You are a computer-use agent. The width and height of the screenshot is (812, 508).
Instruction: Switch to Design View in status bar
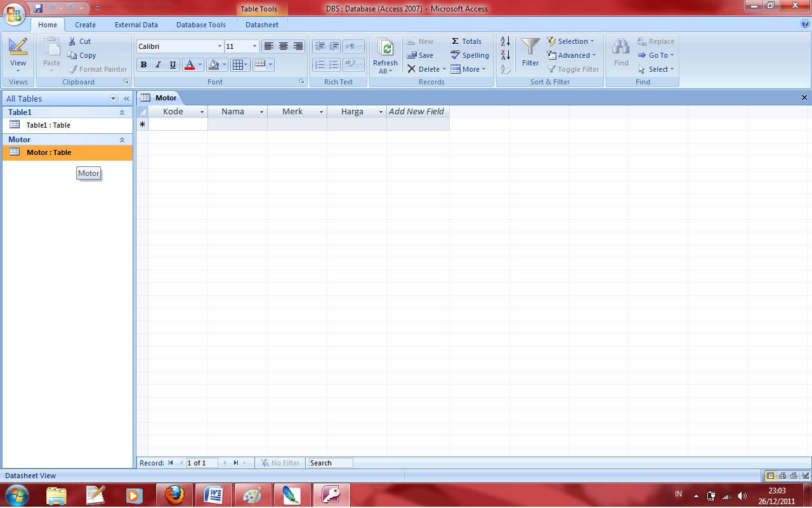[x=805, y=476]
